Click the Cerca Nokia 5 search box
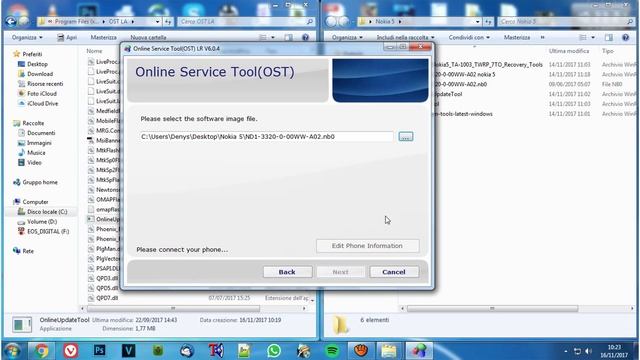The height and width of the screenshot is (360, 640). tap(566, 21)
